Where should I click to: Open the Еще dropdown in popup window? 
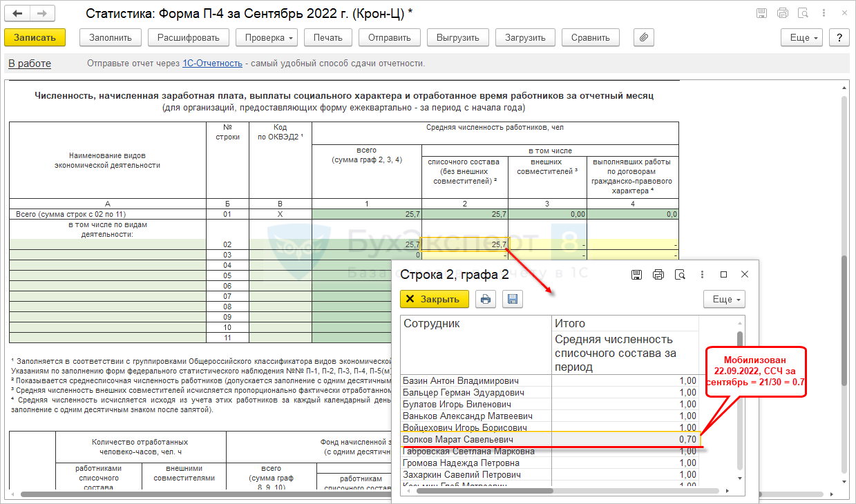pyautogui.click(x=725, y=299)
